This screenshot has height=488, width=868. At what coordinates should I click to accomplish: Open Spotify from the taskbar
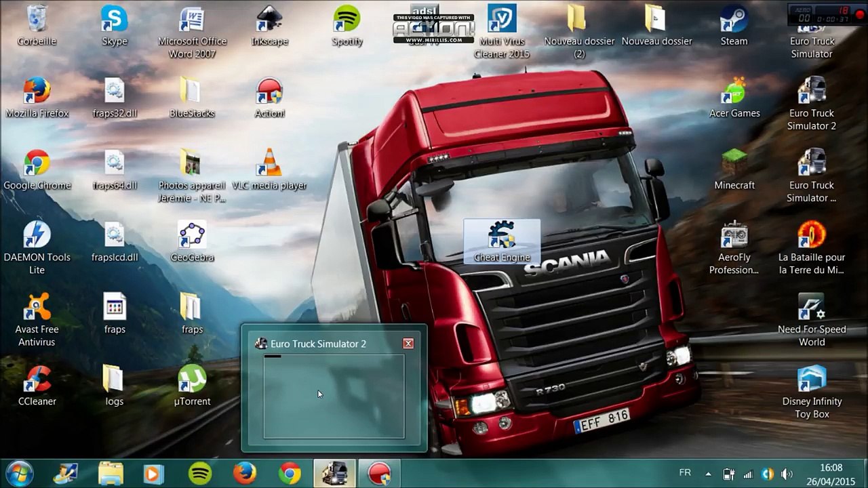click(200, 473)
